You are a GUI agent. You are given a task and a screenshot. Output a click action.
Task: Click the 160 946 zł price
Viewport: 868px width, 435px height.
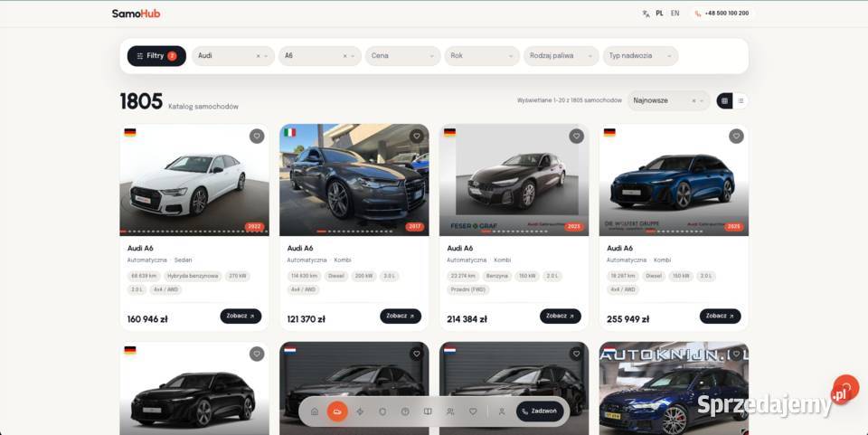pos(147,319)
